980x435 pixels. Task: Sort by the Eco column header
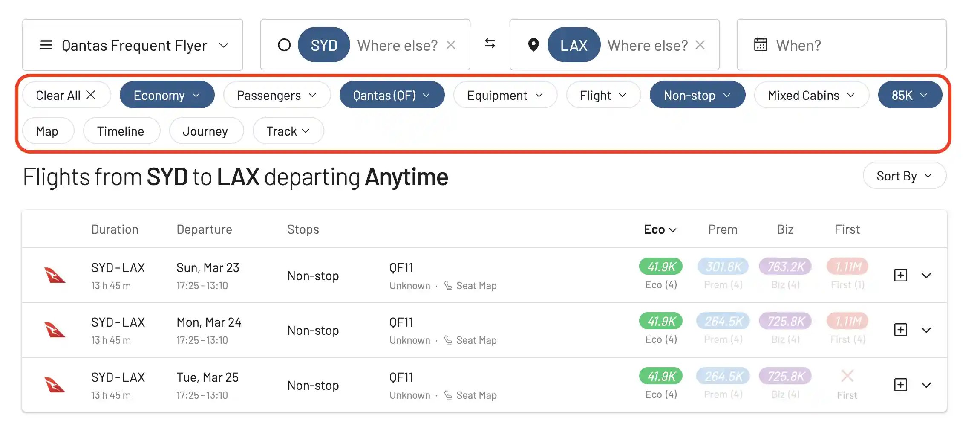(660, 229)
